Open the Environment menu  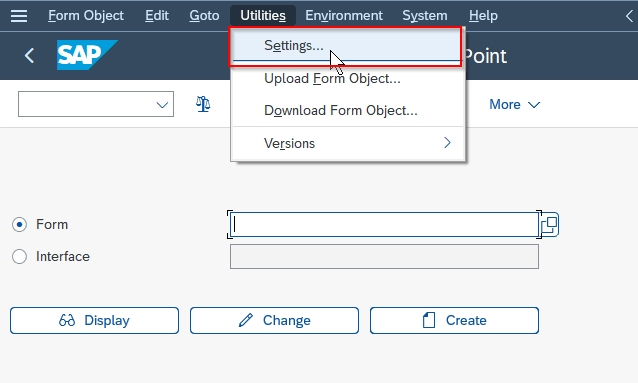[x=344, y=16]
